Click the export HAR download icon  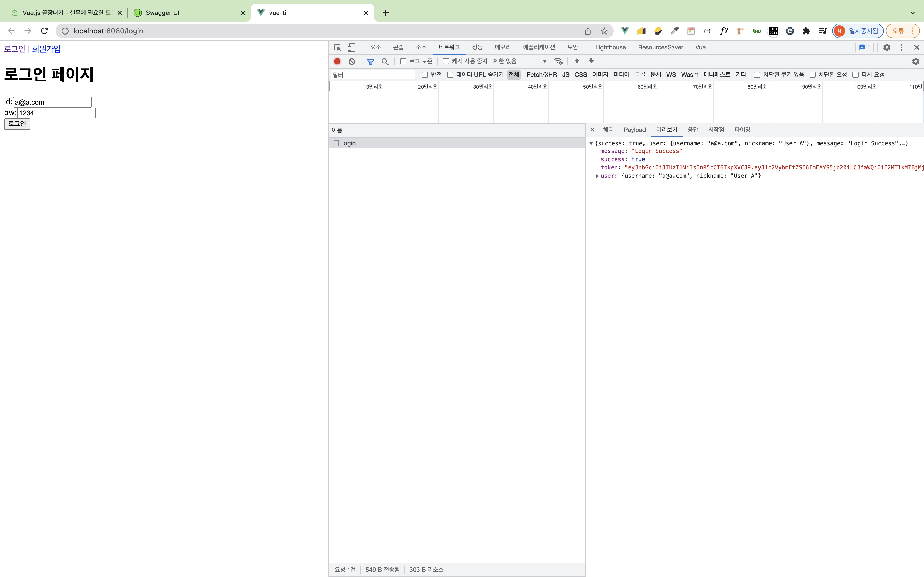(x=591, y=61)
